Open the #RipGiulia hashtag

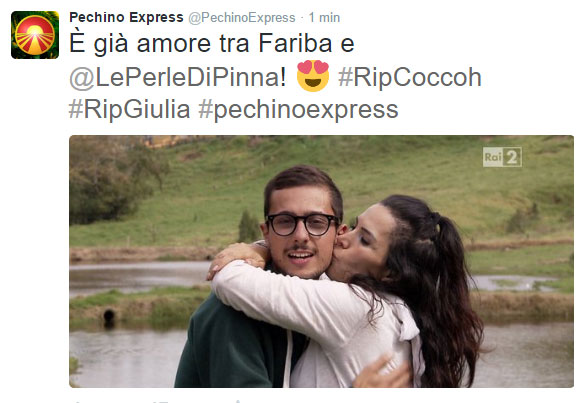(129, 110)
